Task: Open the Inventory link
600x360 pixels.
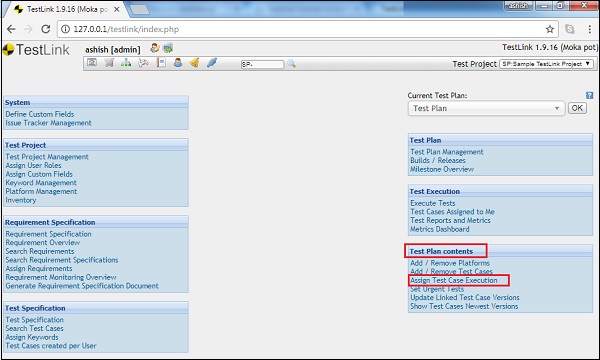Action: pyautogui.click(x=21, y=200)
